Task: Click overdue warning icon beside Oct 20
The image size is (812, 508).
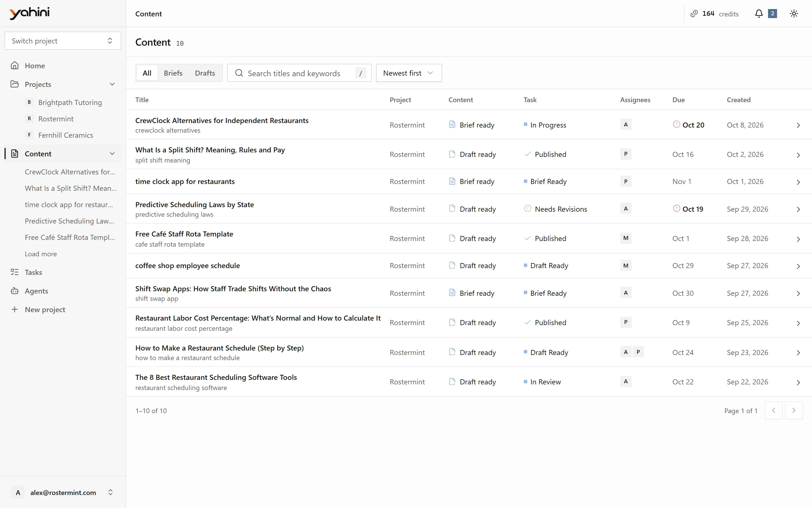Action: pyautogui.click(x=676, y=124)
